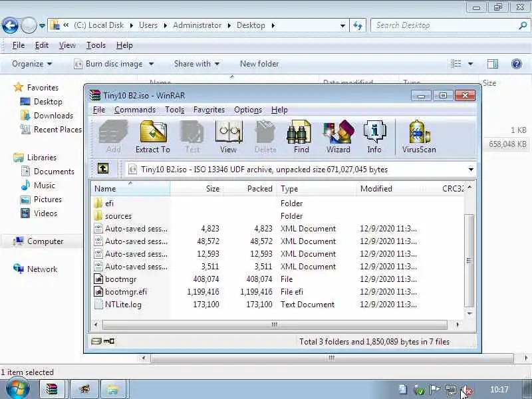
Task: Sort WinRAR list by Size column
Action: (196, 188)
